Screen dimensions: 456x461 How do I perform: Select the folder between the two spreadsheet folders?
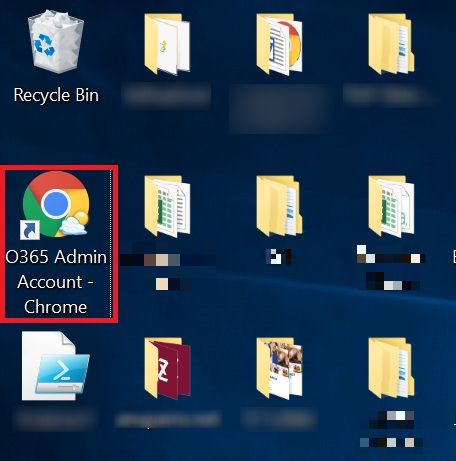coord(279,206)
